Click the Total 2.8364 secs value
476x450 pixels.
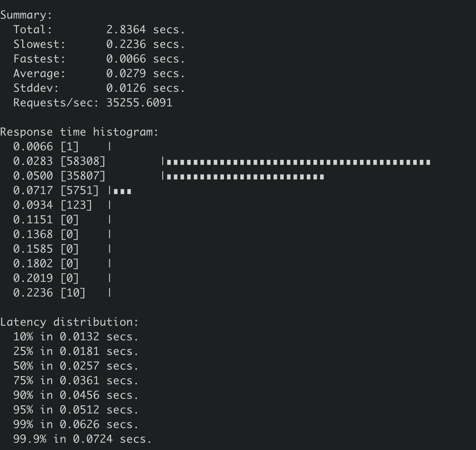click(146, 30)
